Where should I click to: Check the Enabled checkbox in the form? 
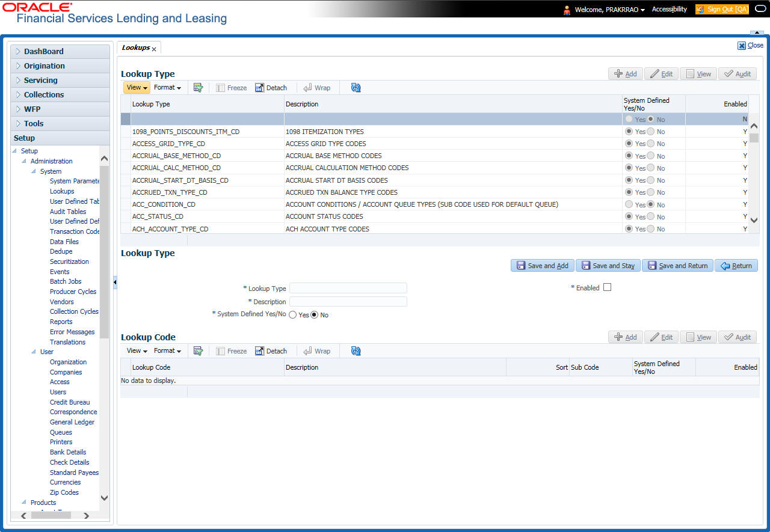pos(607,287)
